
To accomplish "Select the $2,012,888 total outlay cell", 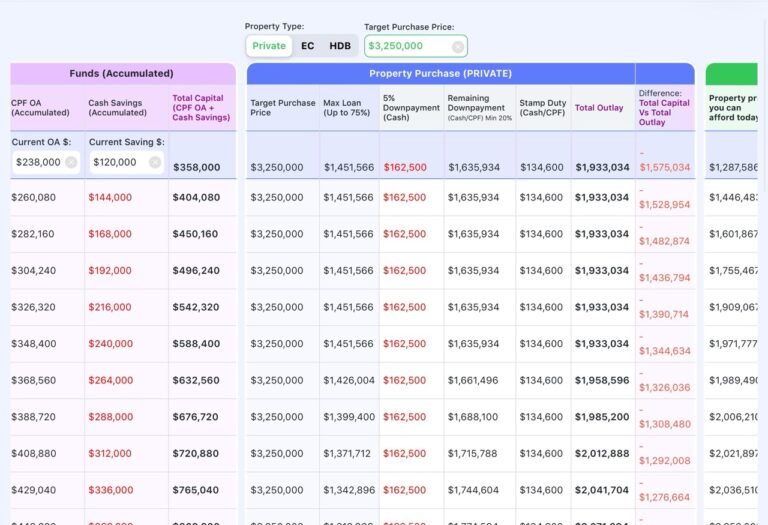I will point(602,454).
